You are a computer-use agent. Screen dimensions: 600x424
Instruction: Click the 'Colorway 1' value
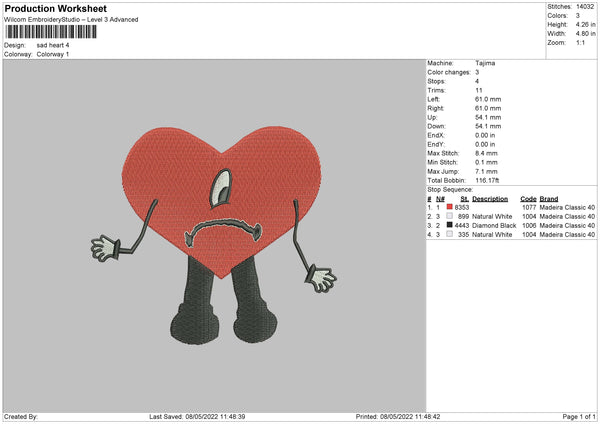[x=53, y=53]
